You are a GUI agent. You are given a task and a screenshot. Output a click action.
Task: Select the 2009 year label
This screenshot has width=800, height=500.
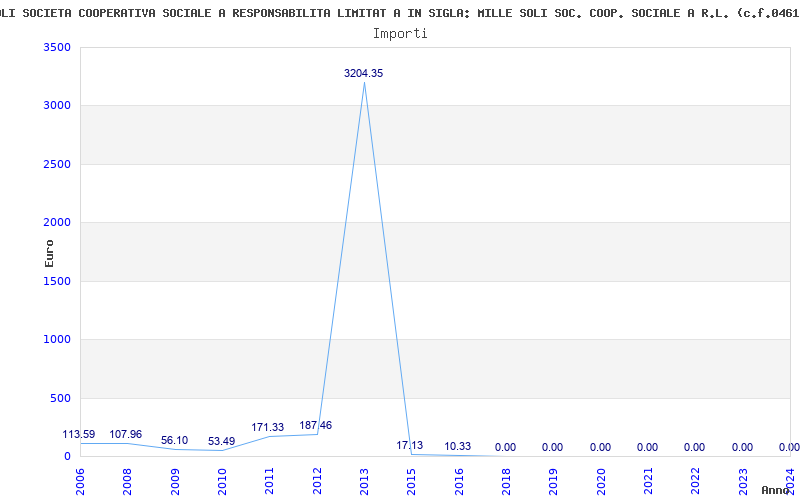[x=174, y=482]
